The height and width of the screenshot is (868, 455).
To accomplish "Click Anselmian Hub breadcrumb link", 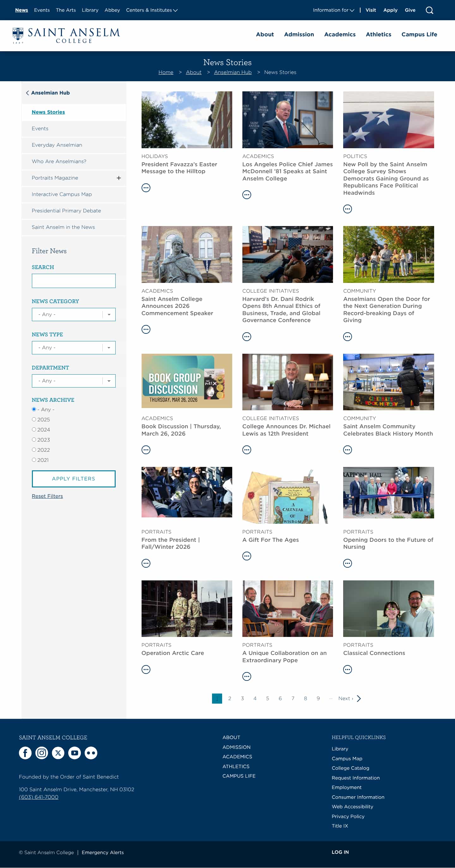I will point(233,72).
